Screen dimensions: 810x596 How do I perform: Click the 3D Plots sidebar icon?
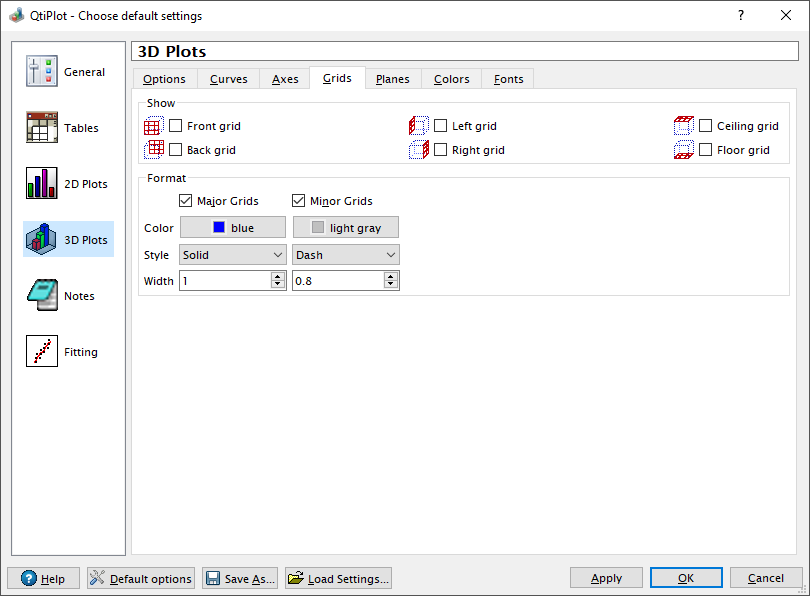pyautogui.click(x=42, y=240)
